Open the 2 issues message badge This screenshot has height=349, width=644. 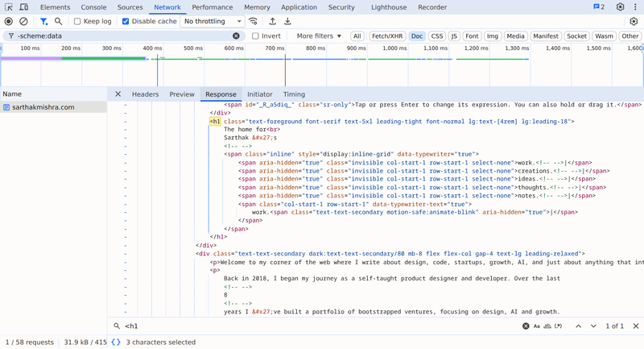coord(599,7)
